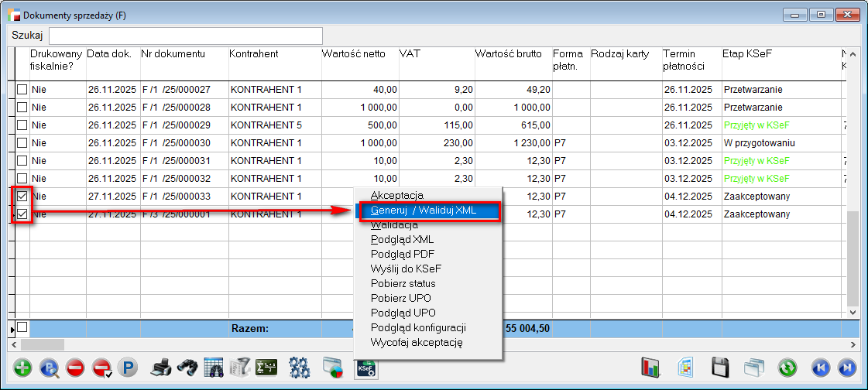Open the bar chart icon
Viewport: 868px width, 390px height.
[x=650, y=368]
